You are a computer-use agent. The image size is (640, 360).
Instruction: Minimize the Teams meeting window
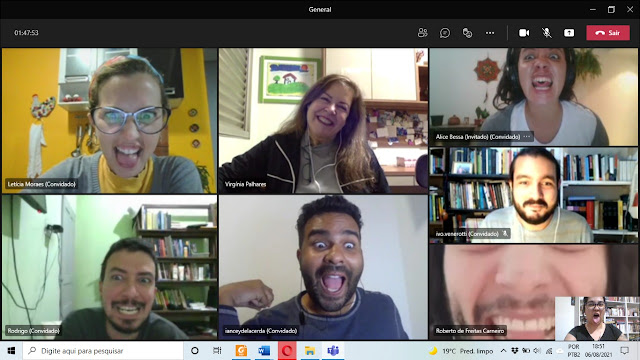593,9
